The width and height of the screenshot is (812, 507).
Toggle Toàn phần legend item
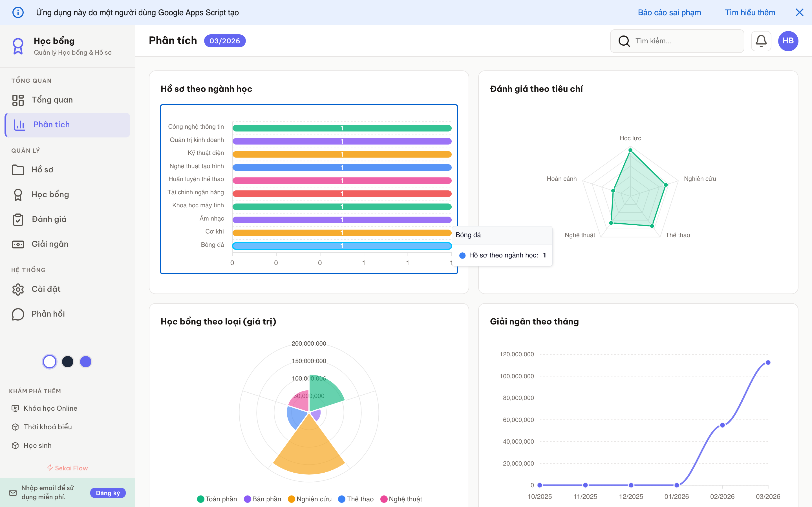click(x=217, y=499)
